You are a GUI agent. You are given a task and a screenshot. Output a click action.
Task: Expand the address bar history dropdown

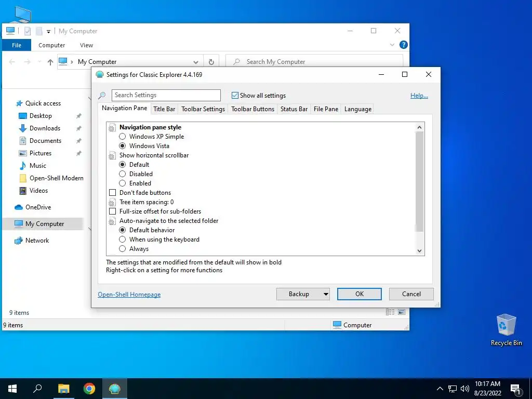click(x=196, y=62)
